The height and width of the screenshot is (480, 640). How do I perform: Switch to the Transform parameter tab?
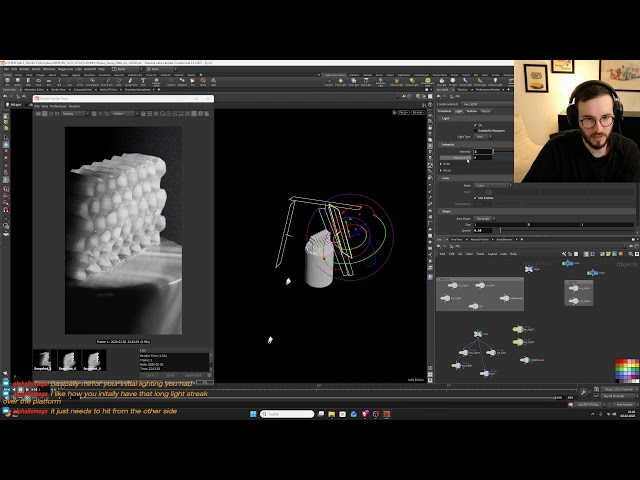coord(444,111)
